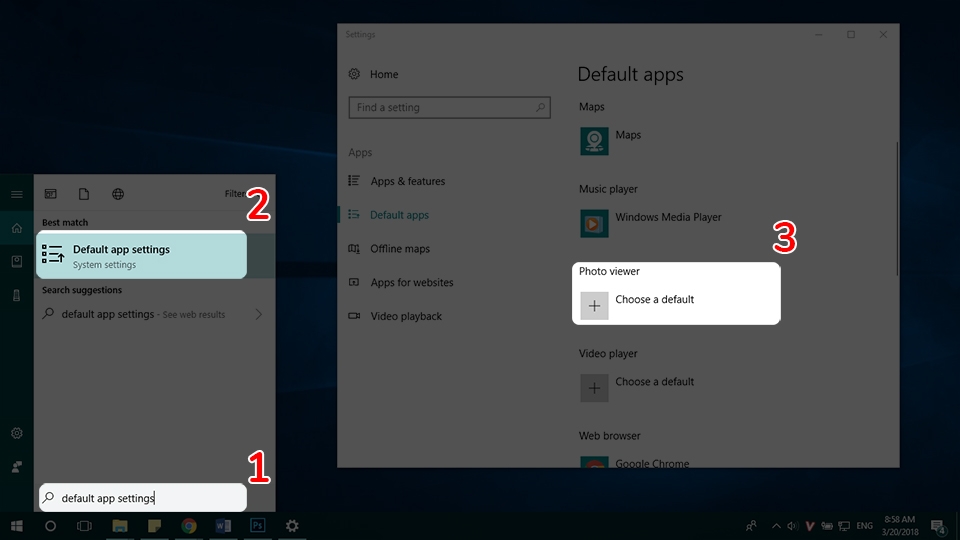Image resolution: width=960 pixels, height=540 pixels.
Task: Open Google Chrome from taskbar
Action: [189, 526]
